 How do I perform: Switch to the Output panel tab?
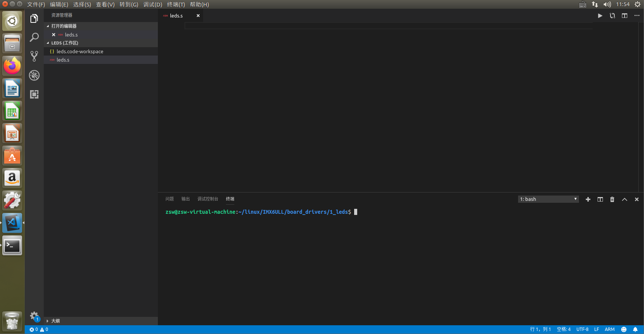[x=186, y=199]
